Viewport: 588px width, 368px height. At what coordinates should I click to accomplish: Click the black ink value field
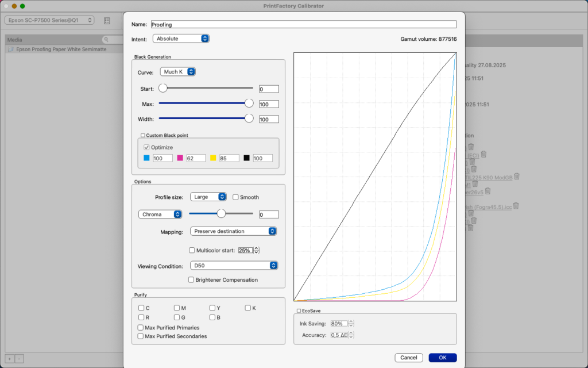pos(263,159)
